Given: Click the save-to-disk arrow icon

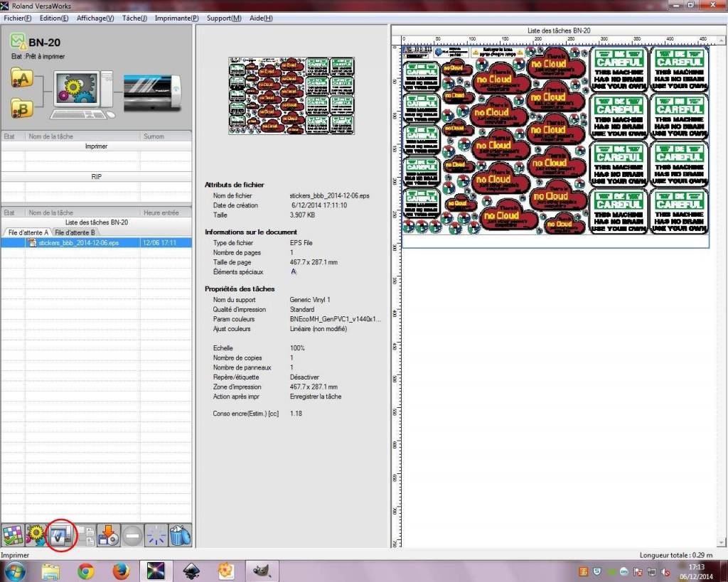Looking at the screenshot, I should [x=108, y=535].
